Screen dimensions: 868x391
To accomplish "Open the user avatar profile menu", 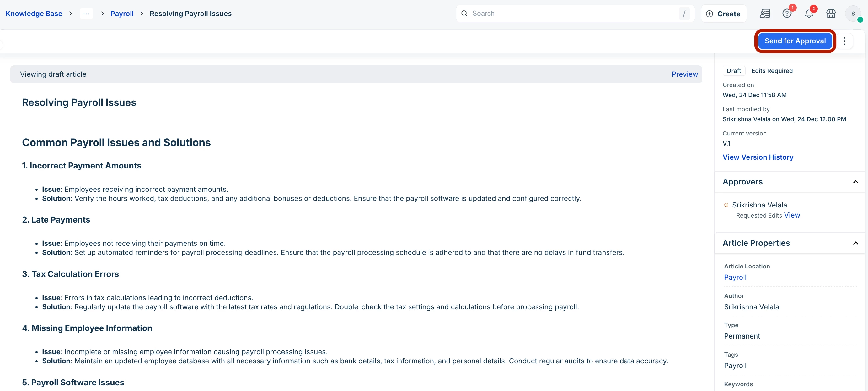I will (x=853, y=14).
